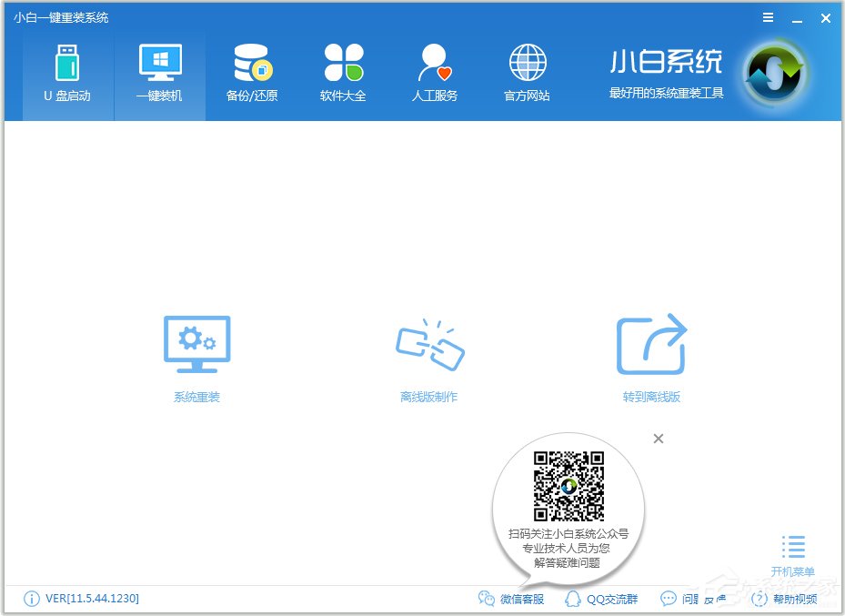The image size is (845, 616).
Task: Open the 软件大全 software collection
Action: point(343,73)
